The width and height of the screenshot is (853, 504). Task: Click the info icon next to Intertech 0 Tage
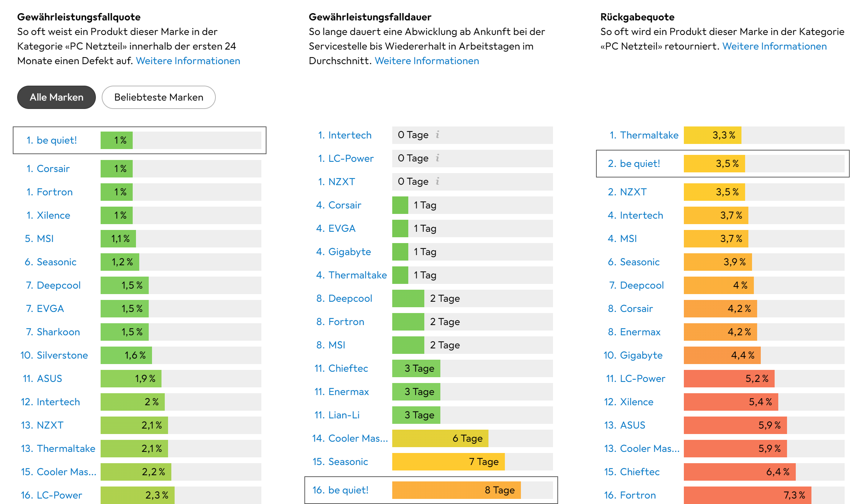coord(437,135)
